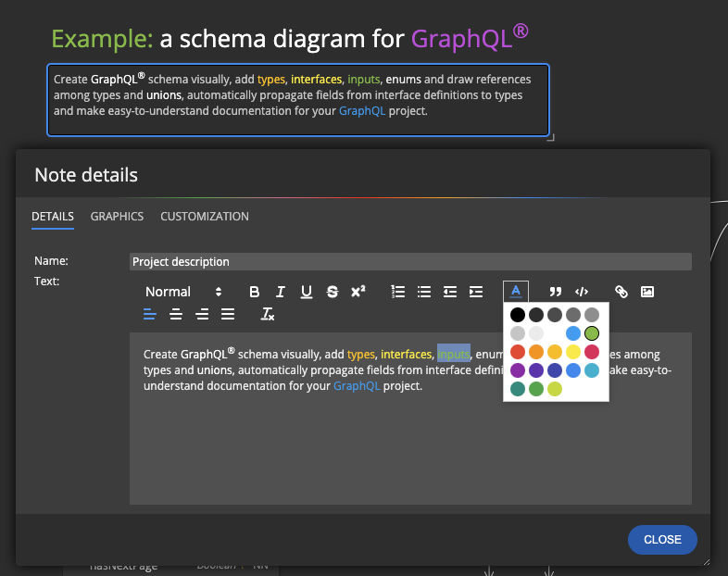
Task: Toggle underline formatting
Action: coord(306,292)
